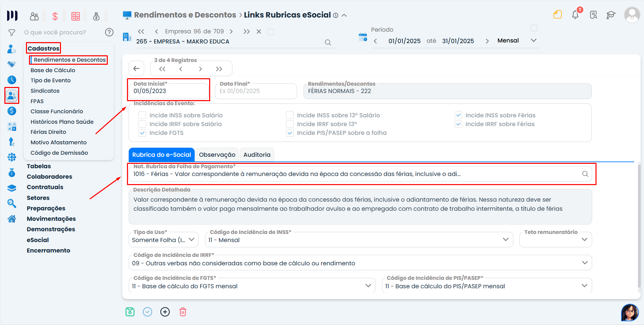
Task: Uncheck the Incide FGTS checkbox
Action: 142,133
